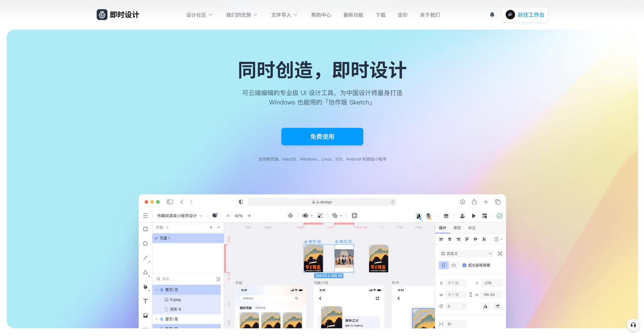
Task: Collapse the 整页/否 layer group
Action: [x=157, y=290]
